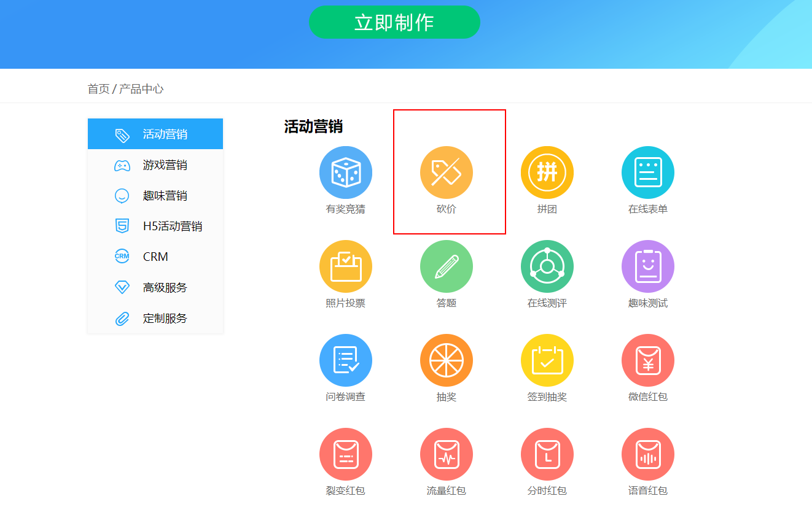Open the 在线测评 circular icon
Viewport: 812px width, 515px height.
coord(547,266)
